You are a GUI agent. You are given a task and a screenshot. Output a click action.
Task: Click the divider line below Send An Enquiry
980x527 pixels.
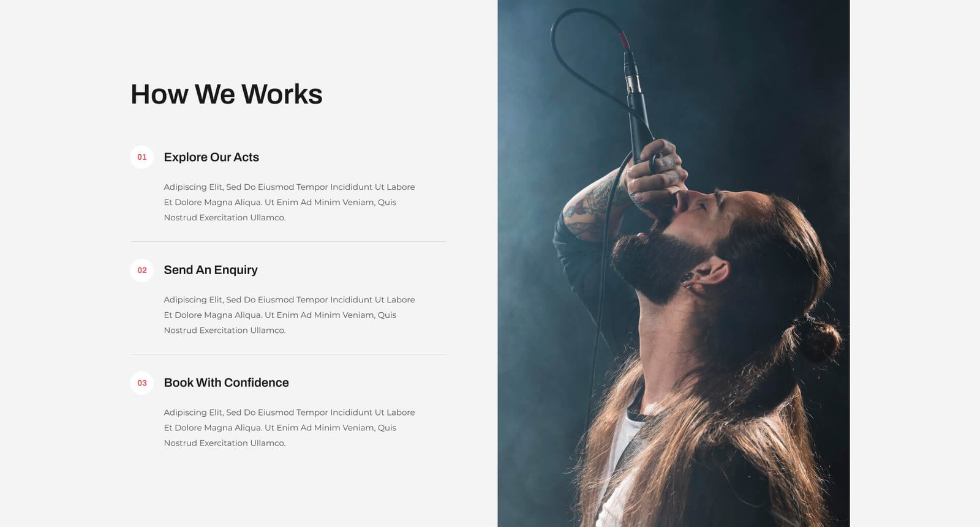click(288, 354)
